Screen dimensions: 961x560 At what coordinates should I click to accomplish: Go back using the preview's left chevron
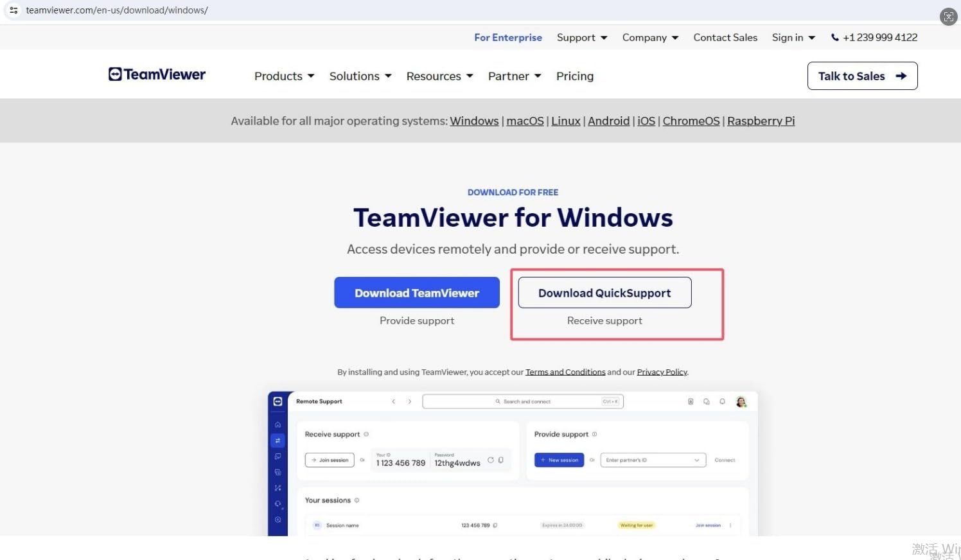coord(393,401)
